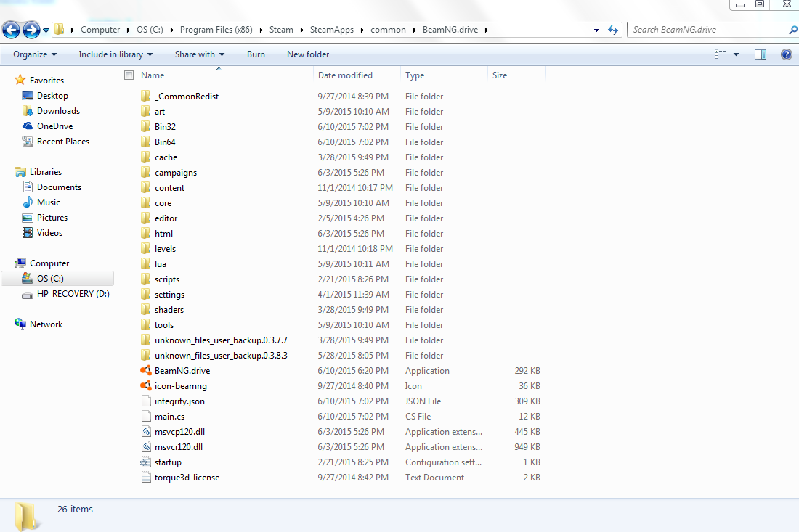Click the Burn toolbar button

pos(256,54)
